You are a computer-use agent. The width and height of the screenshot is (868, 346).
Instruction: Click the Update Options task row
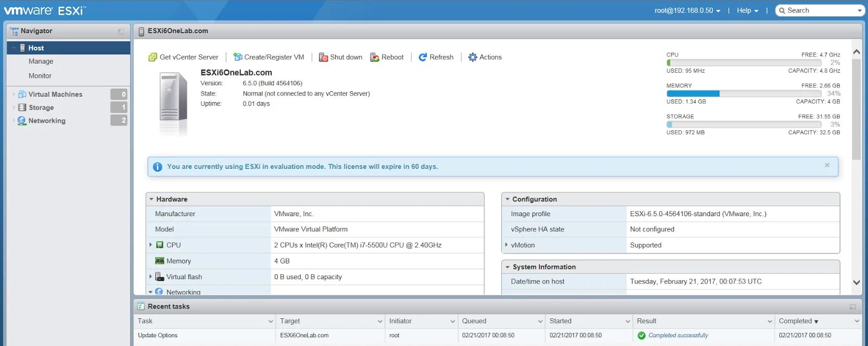497,336
